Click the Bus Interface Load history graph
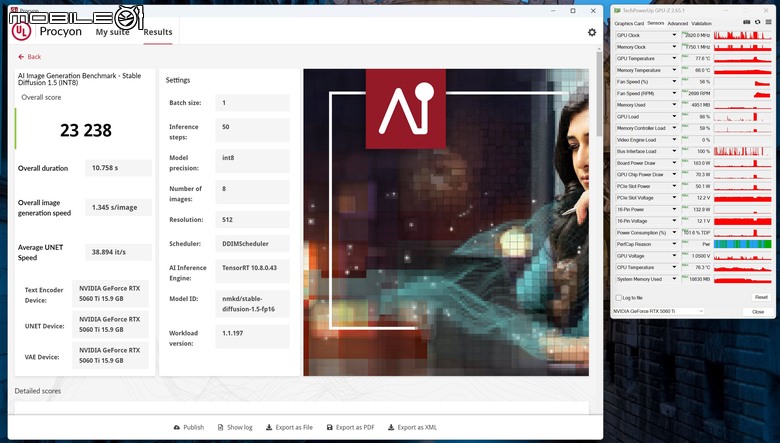 (743, 151)
